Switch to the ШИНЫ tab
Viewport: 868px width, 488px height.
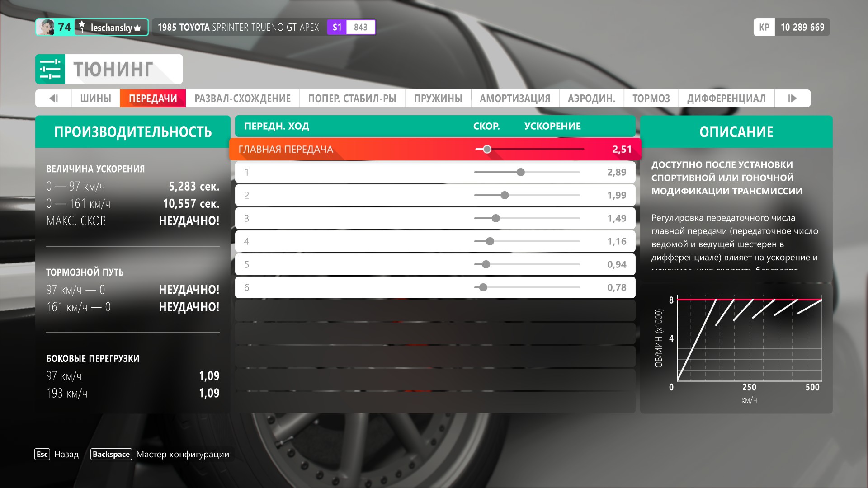(95, 99)
